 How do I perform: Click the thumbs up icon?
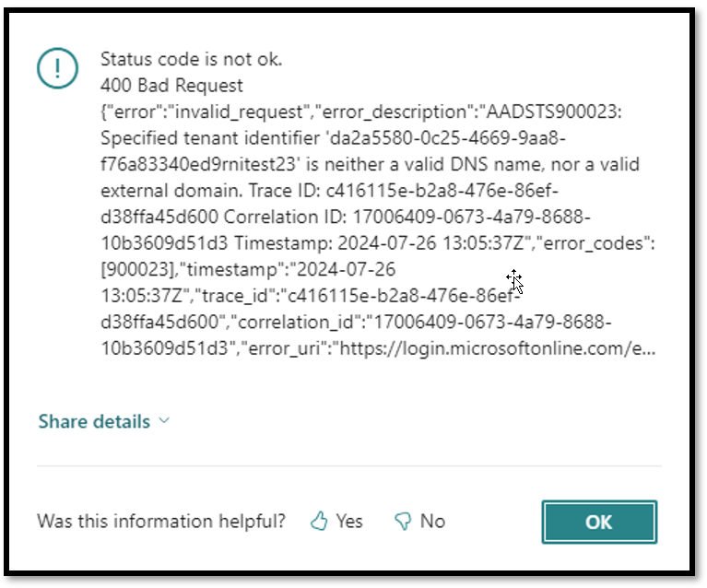pyautogui.click(x=319, y=522)
